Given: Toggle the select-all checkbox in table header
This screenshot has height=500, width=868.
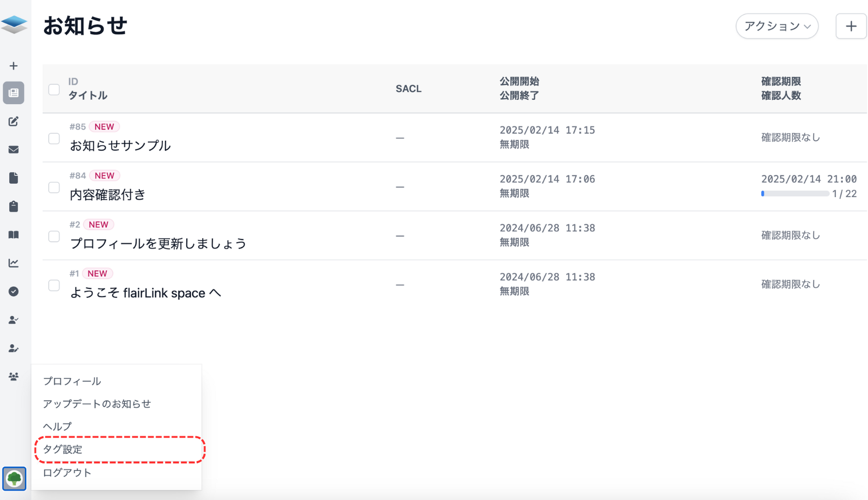Looking at the screenshot, I should pos(54,89).
